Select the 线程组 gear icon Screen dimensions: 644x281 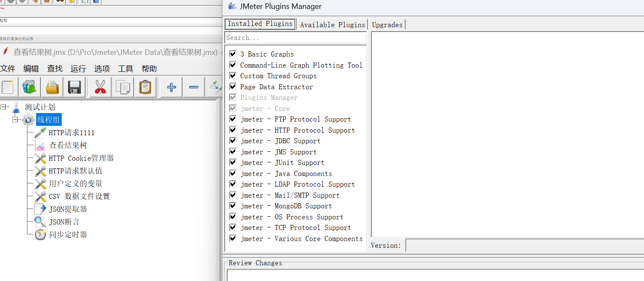28,120
